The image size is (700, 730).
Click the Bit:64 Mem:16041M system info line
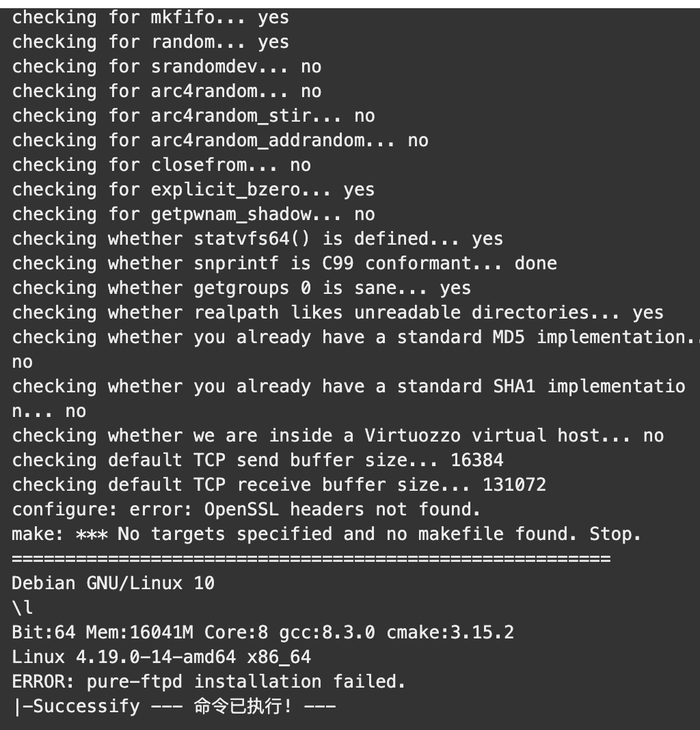tap(262, 632)
